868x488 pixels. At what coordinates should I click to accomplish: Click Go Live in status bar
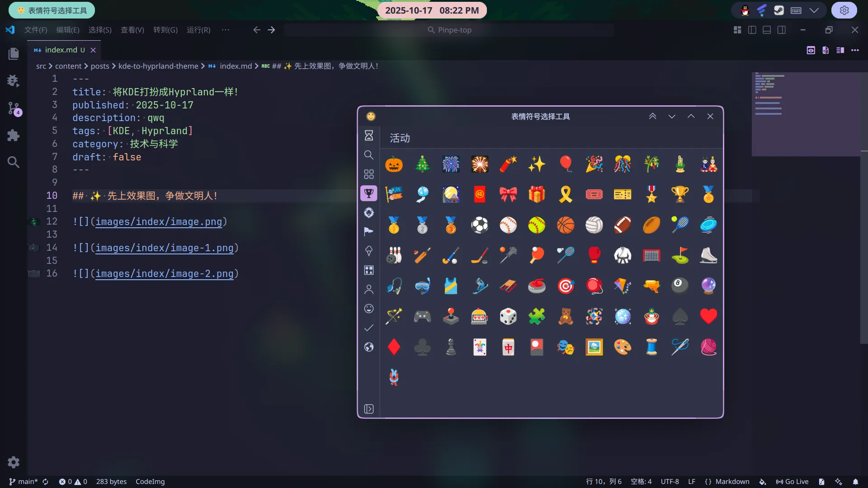pyautogui.click(x=792, y=482)
